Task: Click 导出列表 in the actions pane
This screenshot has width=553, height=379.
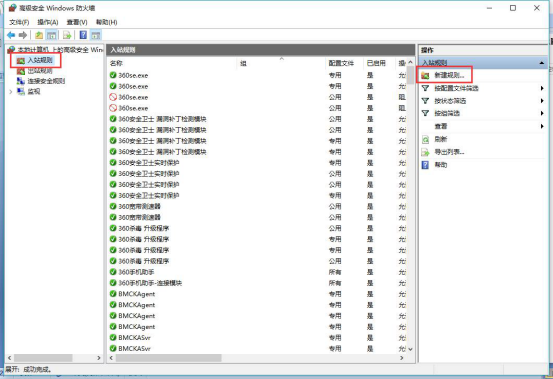Action: [449, 152]
